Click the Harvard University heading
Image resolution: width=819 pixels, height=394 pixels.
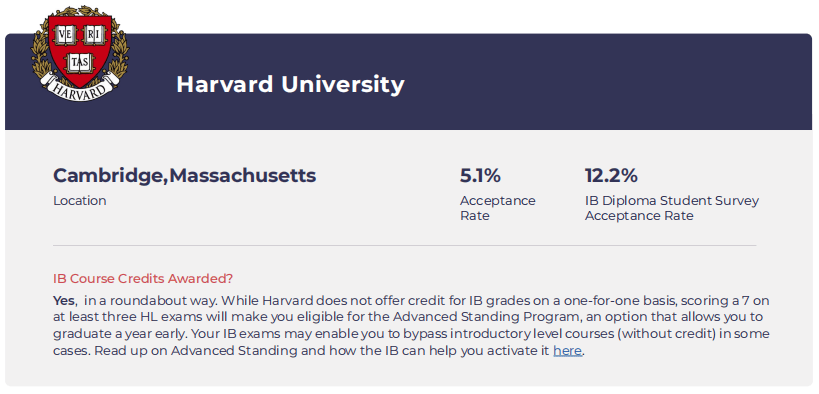coord(290,84)
